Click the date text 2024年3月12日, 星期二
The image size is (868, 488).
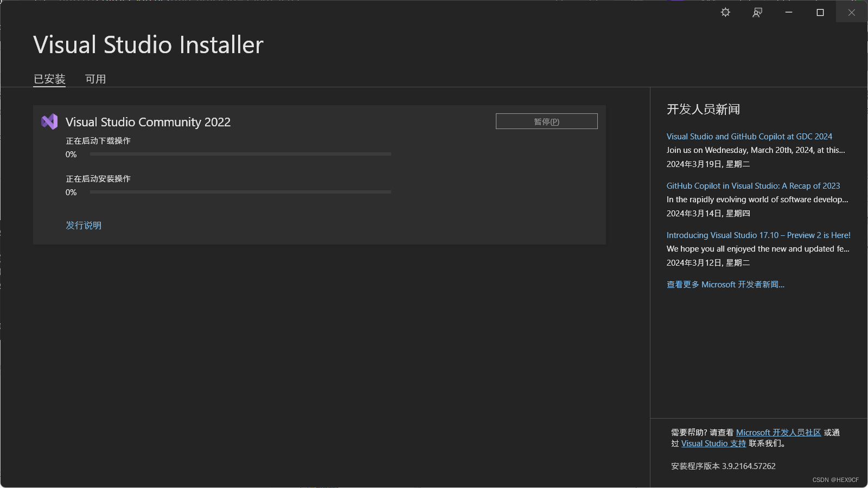pos(708,263)
